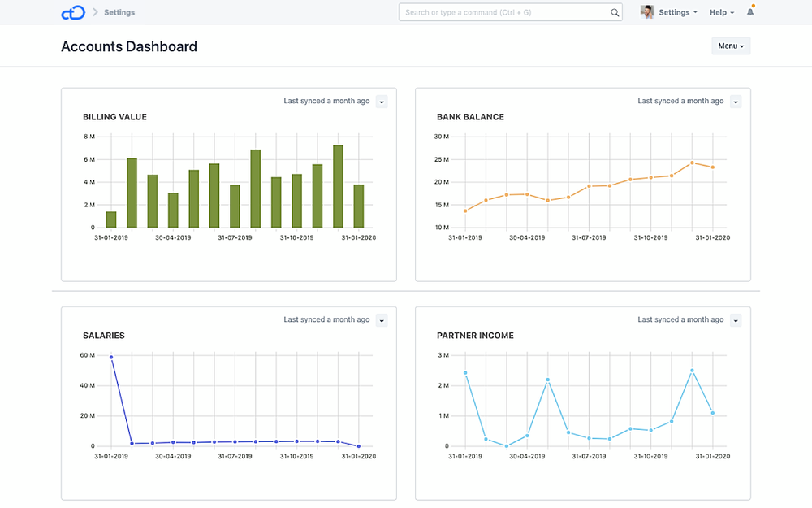Viewport: 812px width, 508px height.
Task: Expand Partner Income chart options arrow
Action: coord(736,320)
